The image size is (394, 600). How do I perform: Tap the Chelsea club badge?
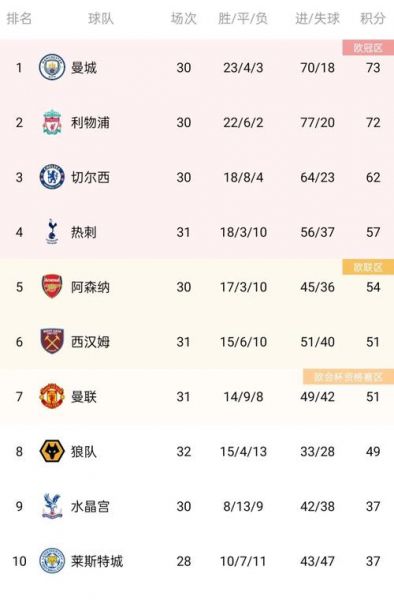pos(52,177)
